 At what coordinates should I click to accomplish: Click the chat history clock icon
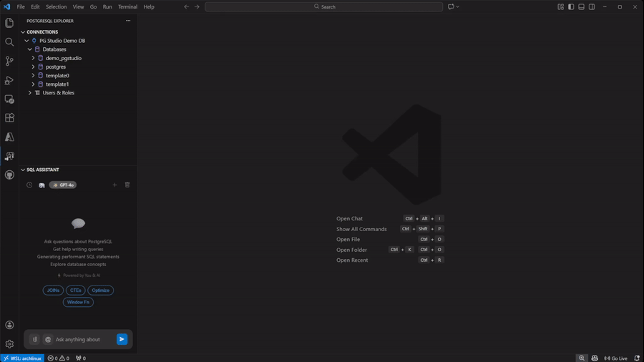click(x=29, y=185)
